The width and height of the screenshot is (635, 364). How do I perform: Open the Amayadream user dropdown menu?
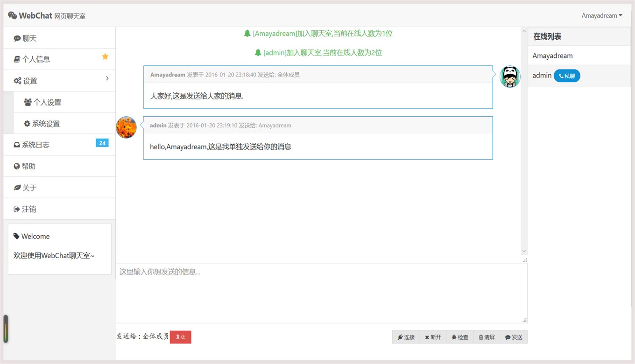(602, 15)
